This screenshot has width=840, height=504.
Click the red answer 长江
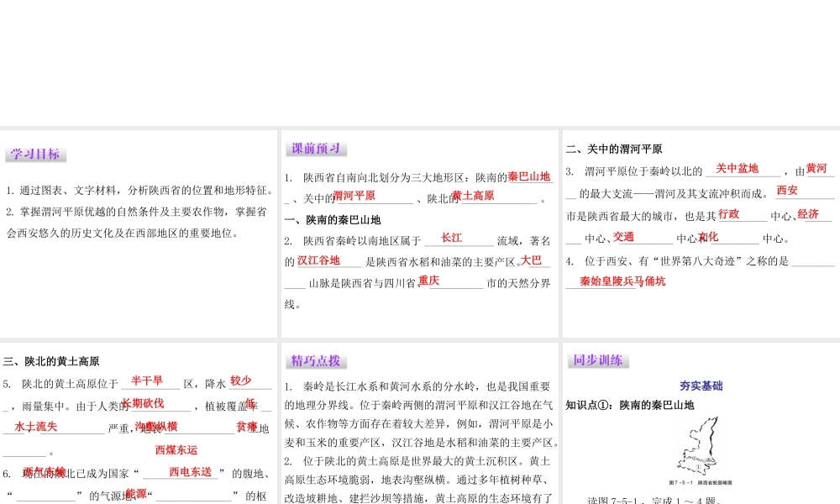click(451, 238)
